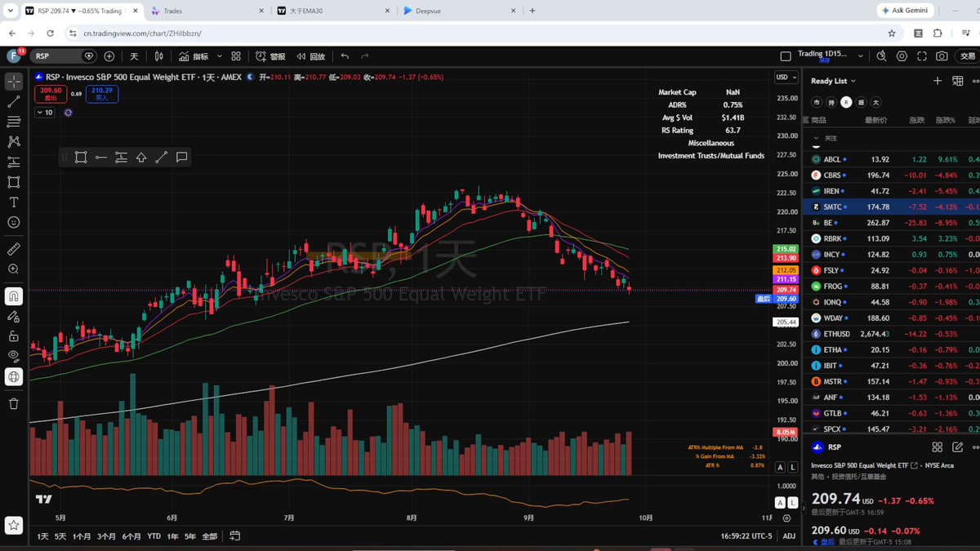980x551 pixels.
Task: Select the MSTR row in the watchlist
Action: click(x=890, y=381)
